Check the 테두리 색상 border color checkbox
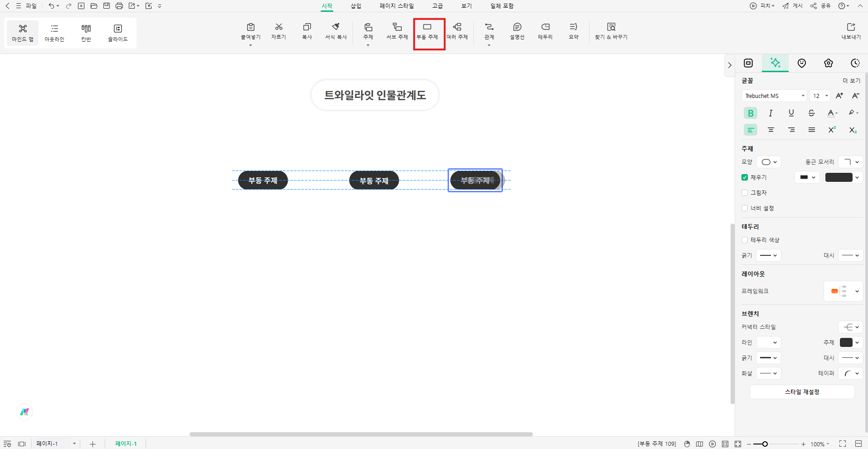 point(745,240)
